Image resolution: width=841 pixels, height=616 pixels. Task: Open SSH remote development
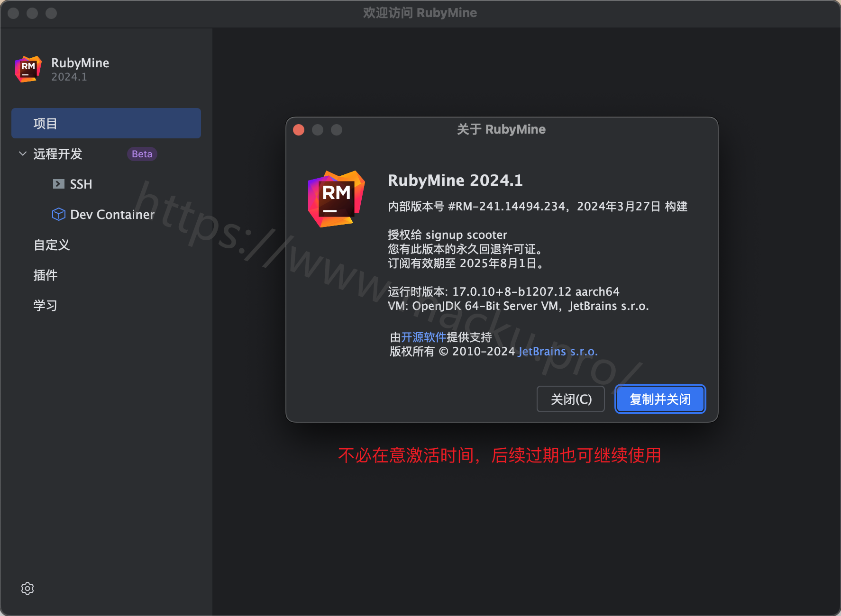coord(81,184)
